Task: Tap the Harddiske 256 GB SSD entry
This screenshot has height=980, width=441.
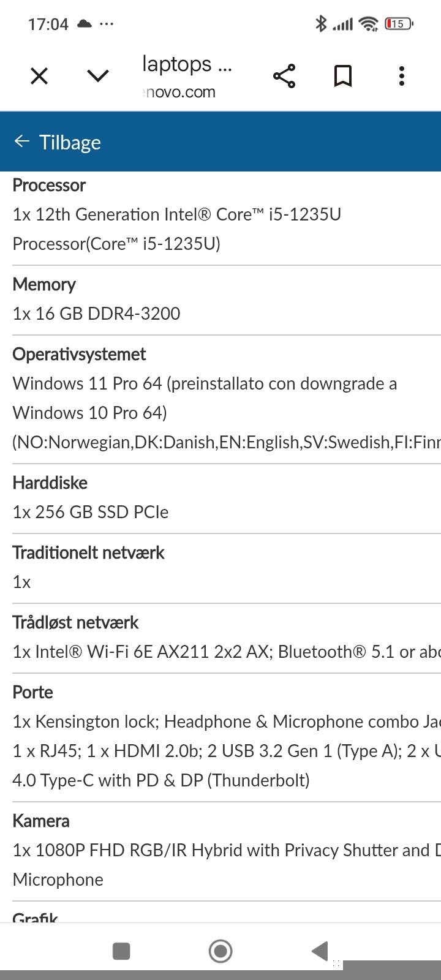Action: click(x=91, y=512)
